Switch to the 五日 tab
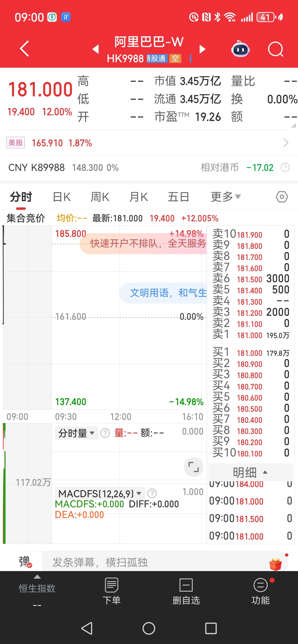 pyautogui.click(x=178, y=197)
